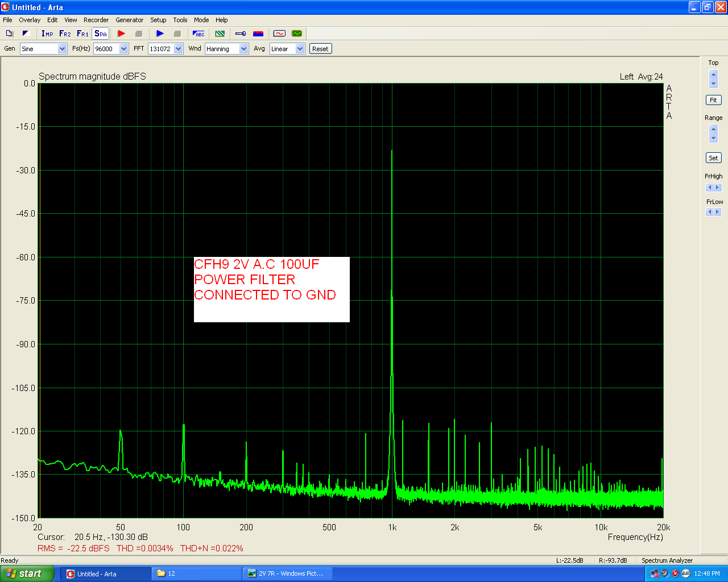Switch to Fr2 dual channel mode
Viewport: 728px width, 582px height.
65,34
